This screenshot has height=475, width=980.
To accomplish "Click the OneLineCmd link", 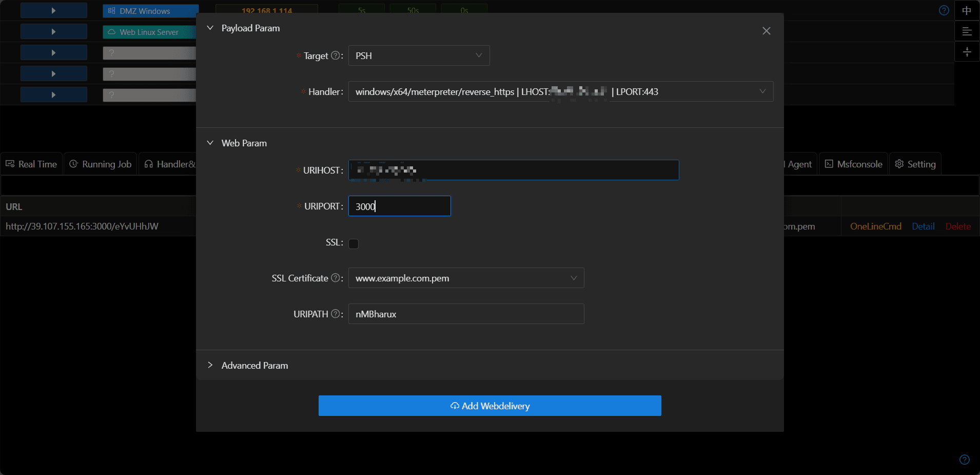I will (875, 226).
